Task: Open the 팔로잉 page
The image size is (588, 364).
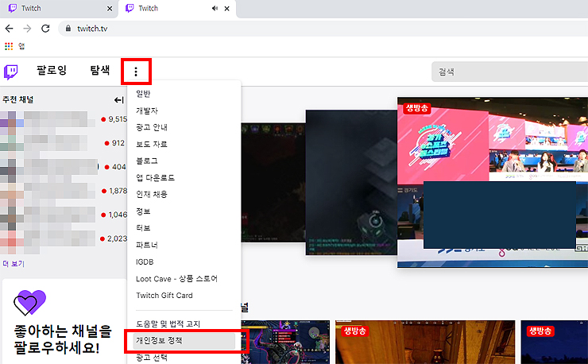Action: click(x=52, y=70)
